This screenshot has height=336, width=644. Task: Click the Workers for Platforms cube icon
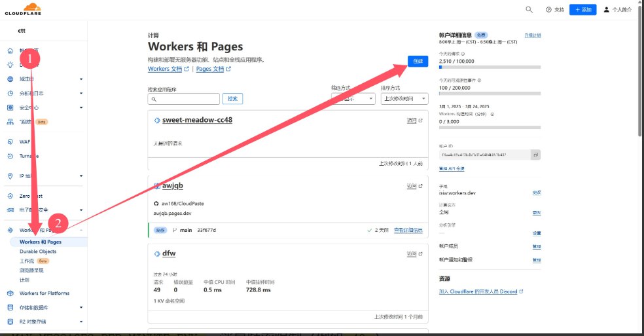click(10, 293)
